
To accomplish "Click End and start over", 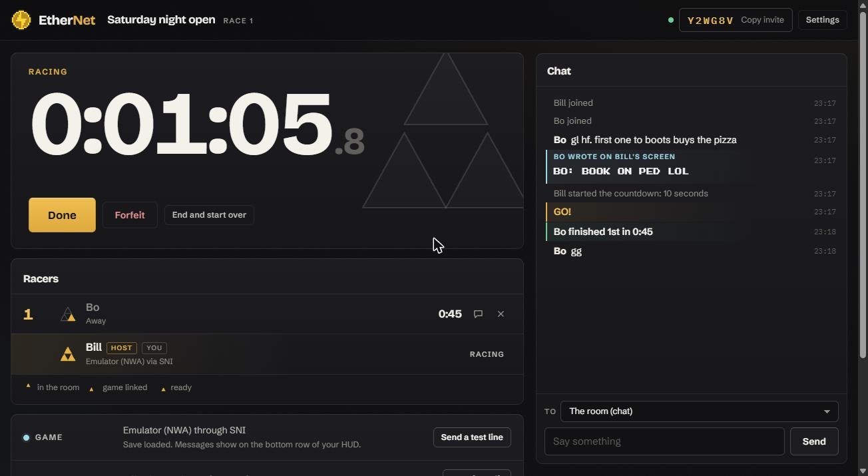I will [x=209, y=215].
